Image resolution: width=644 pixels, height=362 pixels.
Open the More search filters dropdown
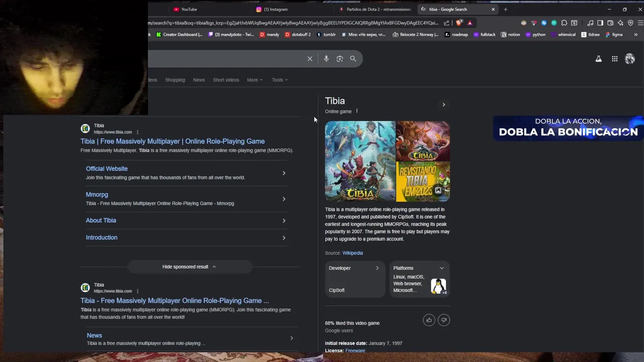pos(255,80)
